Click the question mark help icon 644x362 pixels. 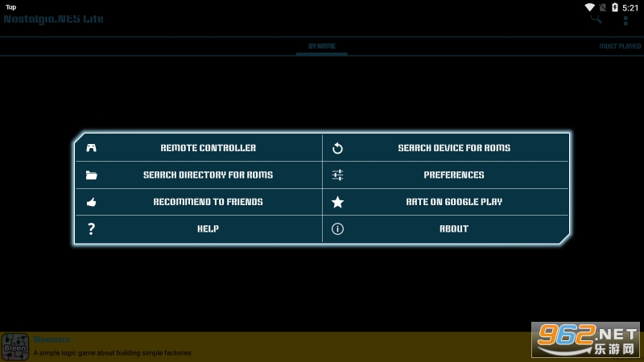pyautogui.click(x=91, y=229)
